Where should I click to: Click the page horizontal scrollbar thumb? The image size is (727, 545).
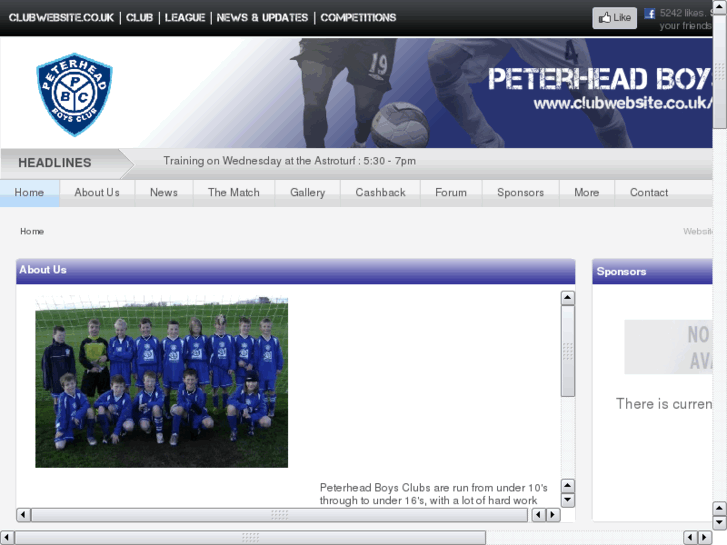pyautogui.click(x=250, y=538)
